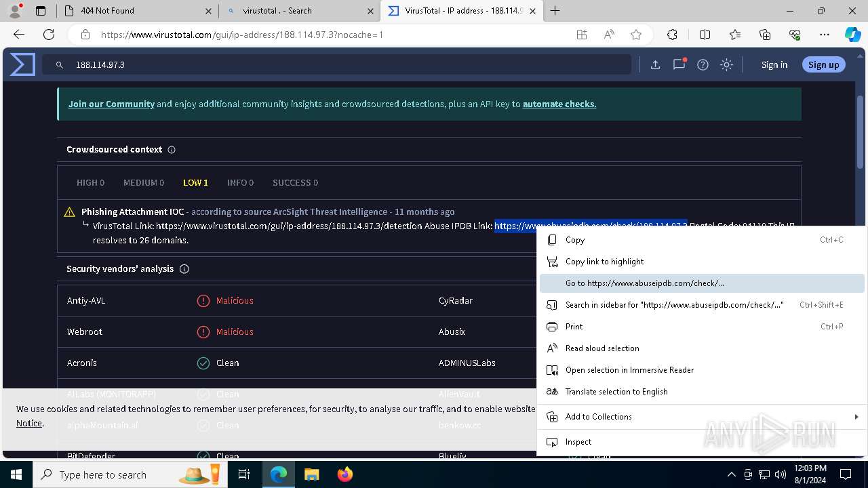Open the favorites list icon
Viewport: 868px width, 488px height.
click(735, 35)
